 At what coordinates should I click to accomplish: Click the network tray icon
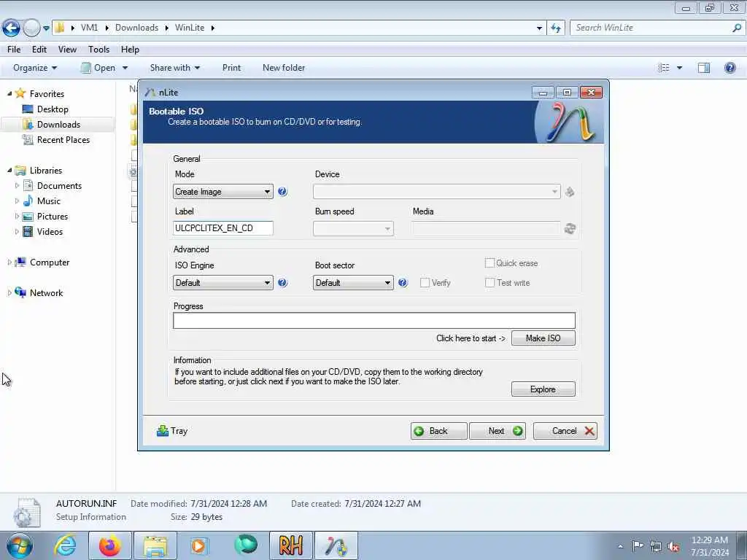656,546
